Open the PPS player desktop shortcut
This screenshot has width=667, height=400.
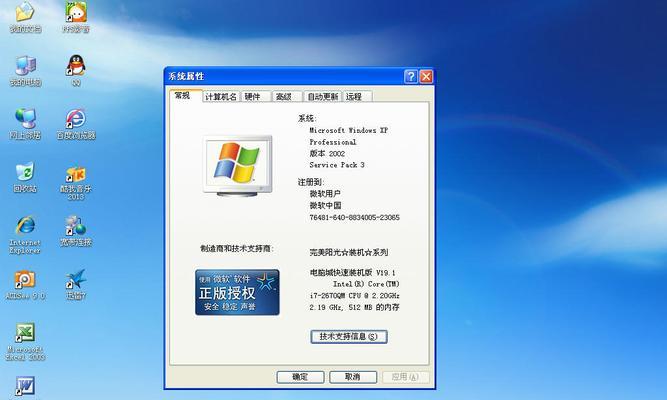click(76, 16)
